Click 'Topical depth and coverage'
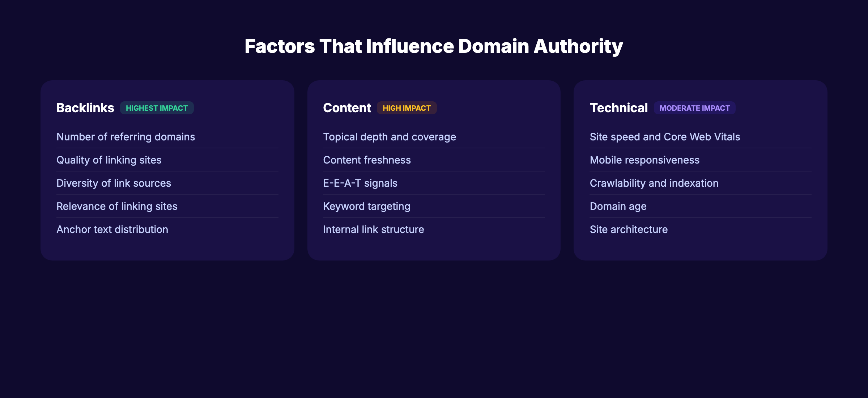 (x=390, y=137)
